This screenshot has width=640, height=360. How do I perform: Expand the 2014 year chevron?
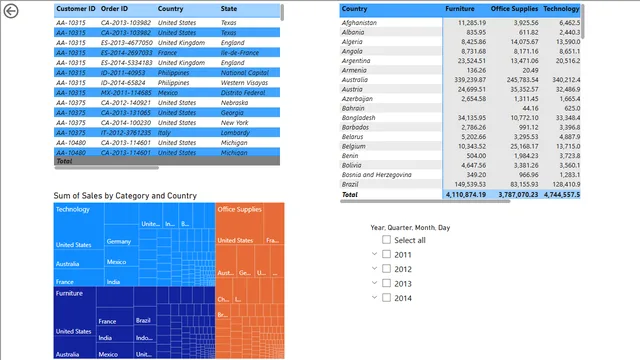374,297
